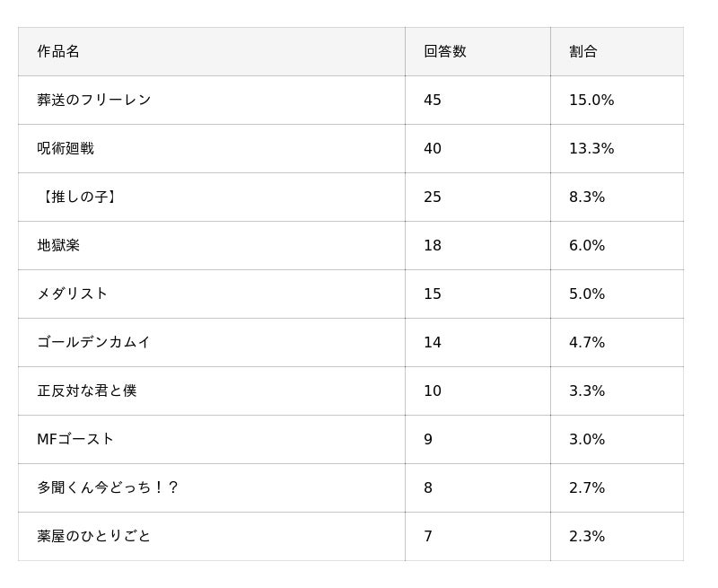Viewport: 718px width, 588px height.
Task: Select the 2.3% percentage cell
Action: (x=587, y=536)
